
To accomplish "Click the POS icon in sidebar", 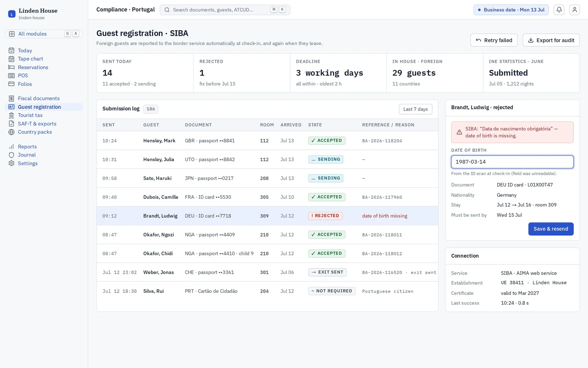I will point(11,76).
